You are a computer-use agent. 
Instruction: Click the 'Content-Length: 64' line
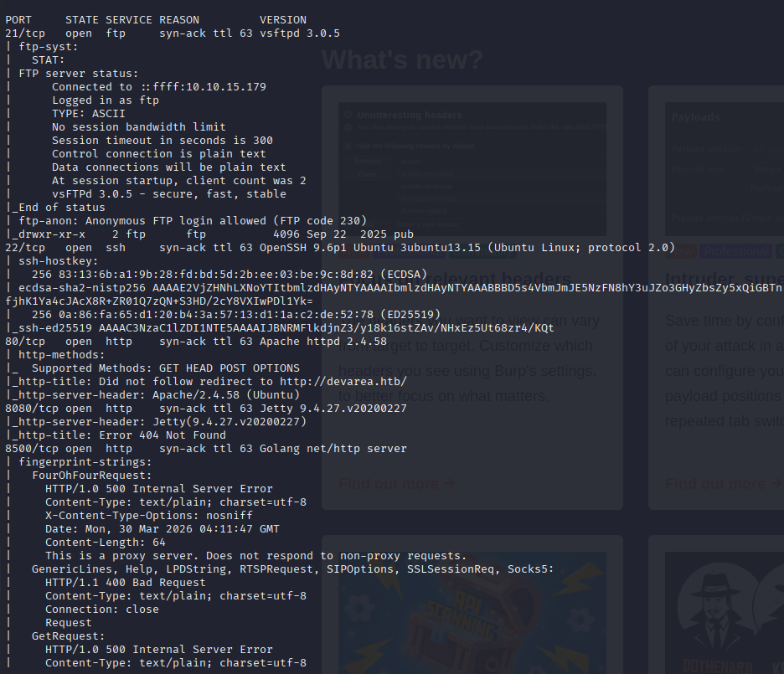click(x=106, y=543)
